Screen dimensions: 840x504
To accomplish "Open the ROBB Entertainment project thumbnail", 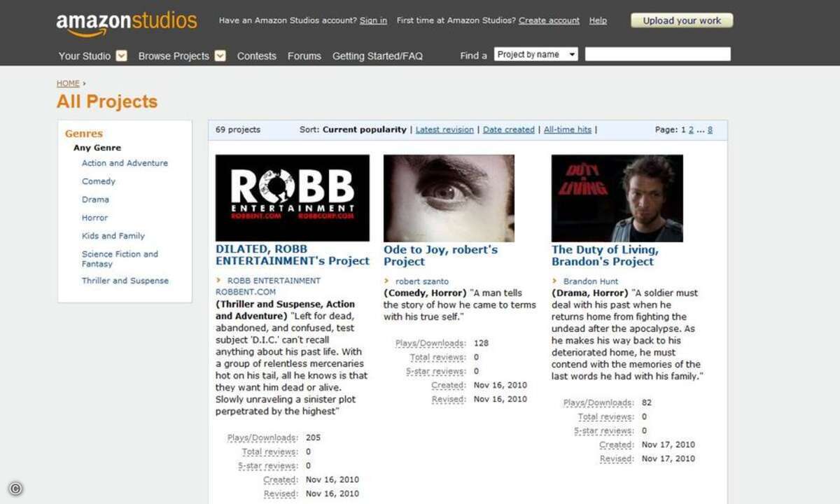I will [x=293, y=198].
